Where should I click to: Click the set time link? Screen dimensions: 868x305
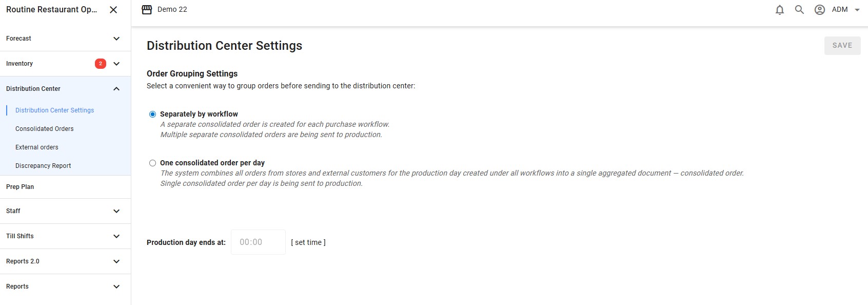click(x=308, y=242)
